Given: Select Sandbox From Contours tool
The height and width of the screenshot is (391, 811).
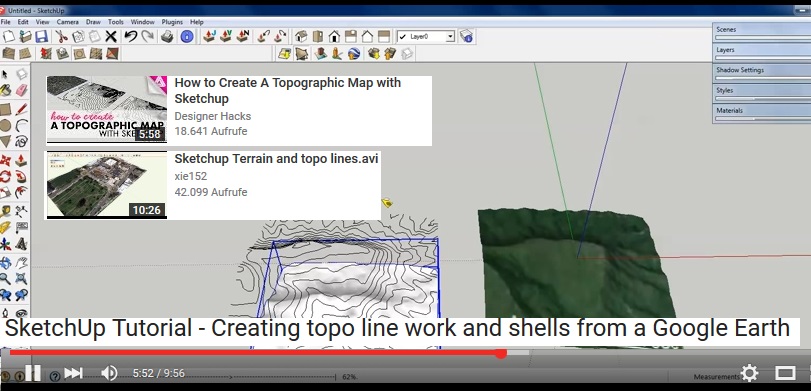Looking at the screenshot, I should coord(9,54).
